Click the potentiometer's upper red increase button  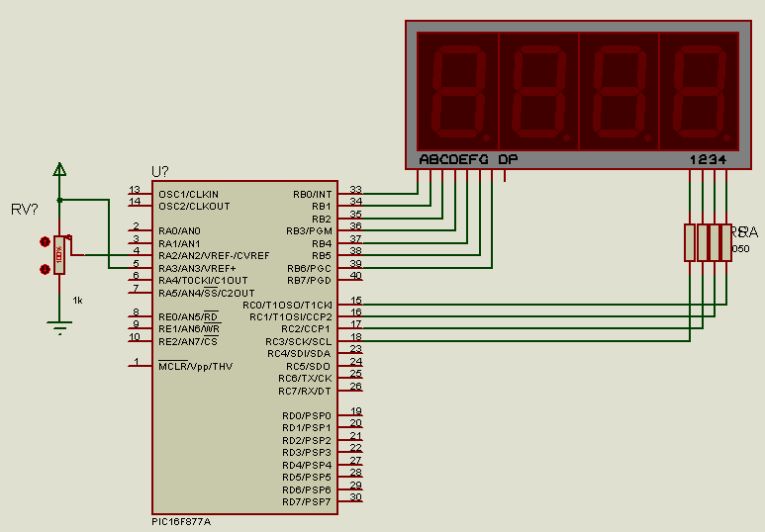coord(45,242)
